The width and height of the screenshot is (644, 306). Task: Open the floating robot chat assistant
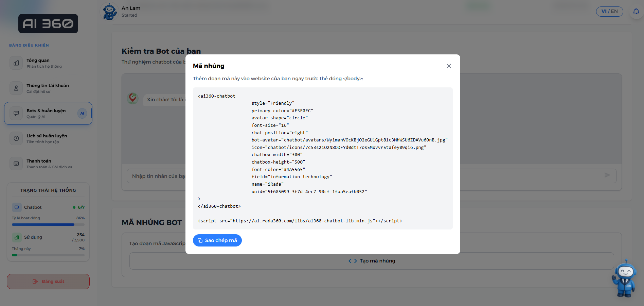624,279
